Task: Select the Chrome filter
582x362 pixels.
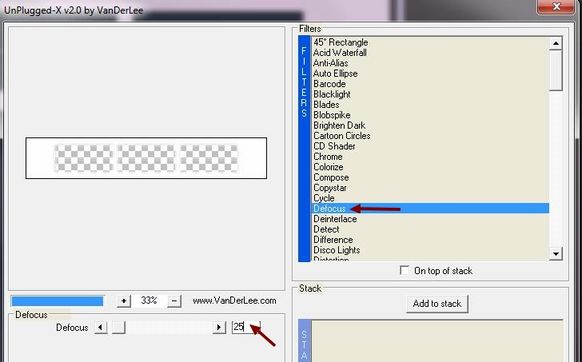Action: pyautogui.click(x=328, y=156)
